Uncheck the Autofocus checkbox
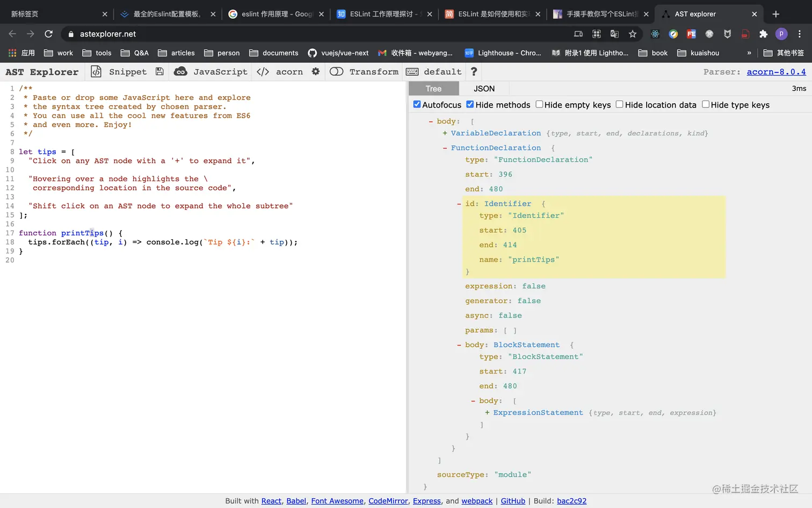 [417, 104]
